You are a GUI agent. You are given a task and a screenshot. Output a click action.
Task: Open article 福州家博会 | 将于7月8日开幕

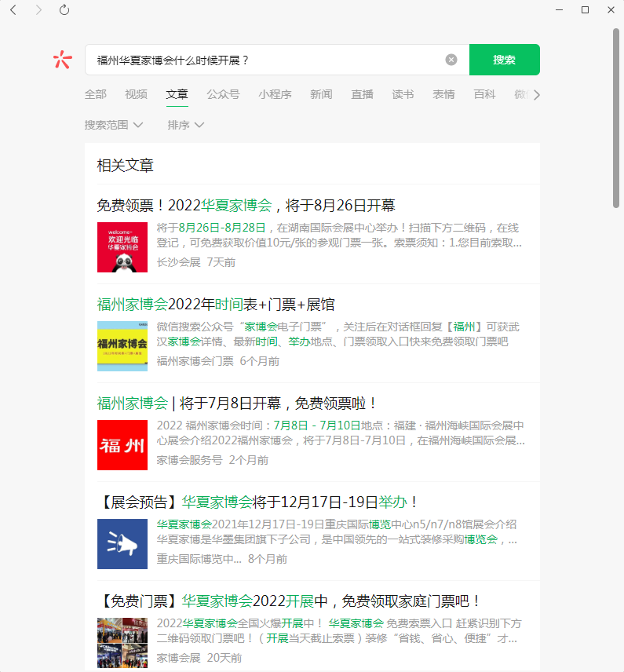(237, 404)
